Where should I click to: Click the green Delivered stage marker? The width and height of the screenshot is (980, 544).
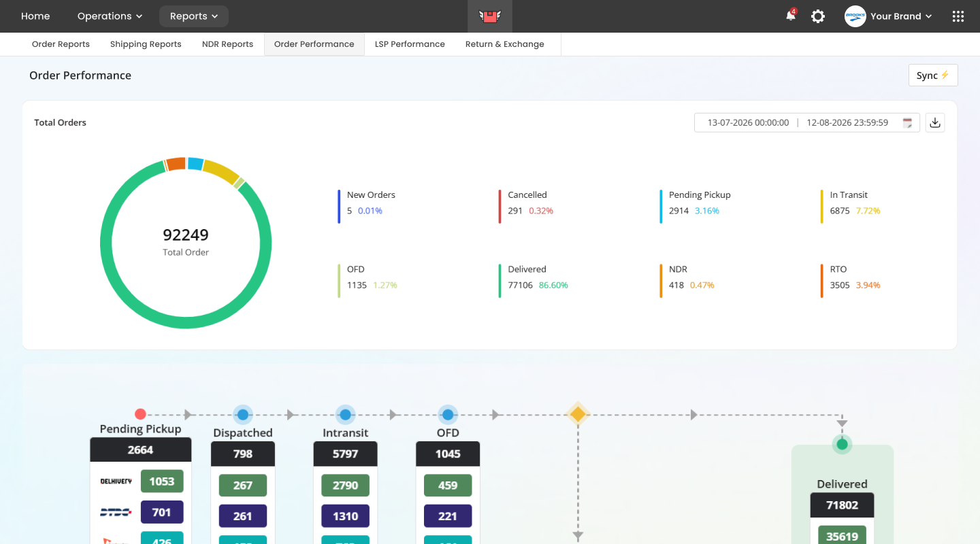tap(842, 445)
